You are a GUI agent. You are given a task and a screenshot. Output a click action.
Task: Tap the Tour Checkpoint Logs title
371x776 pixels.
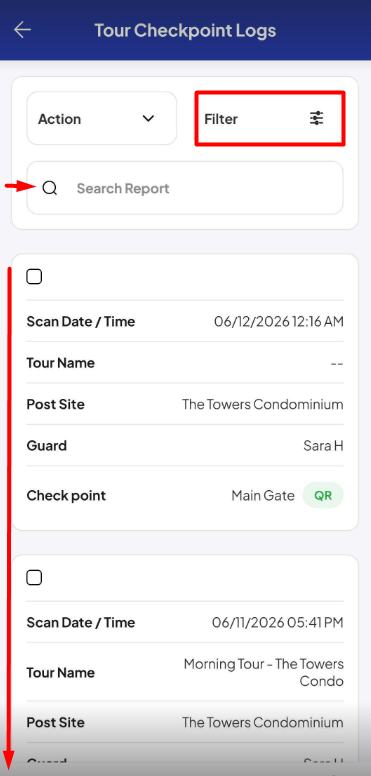[x=186, y=30]
